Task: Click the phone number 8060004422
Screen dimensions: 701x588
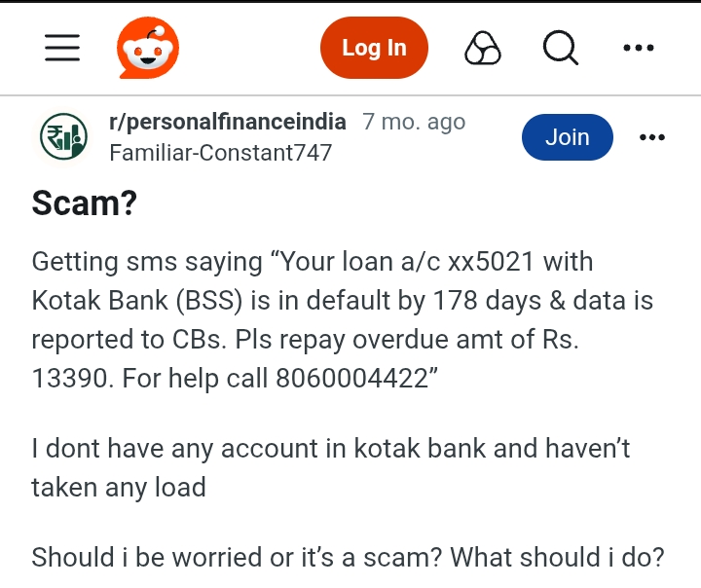Action: point(351,379)
